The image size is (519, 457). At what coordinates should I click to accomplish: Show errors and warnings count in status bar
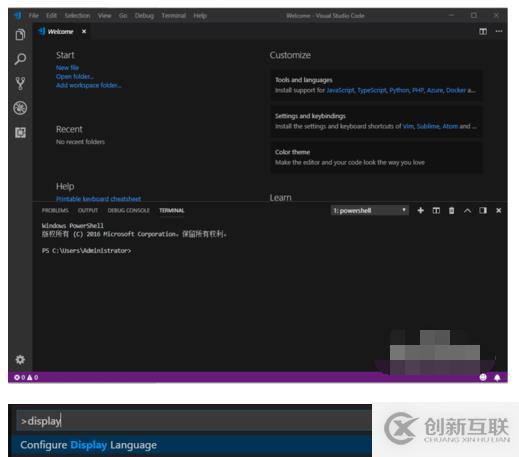pos(26,377)
